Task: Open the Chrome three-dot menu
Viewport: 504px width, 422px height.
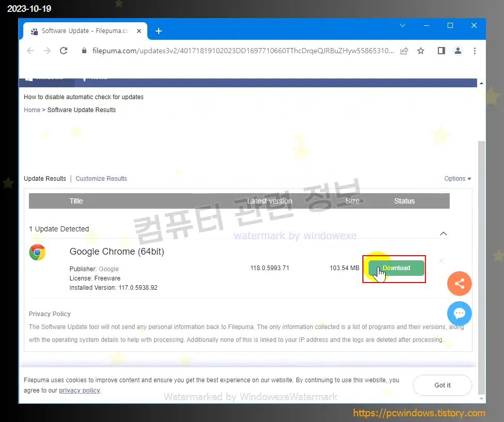Action: tap(475, 51)
